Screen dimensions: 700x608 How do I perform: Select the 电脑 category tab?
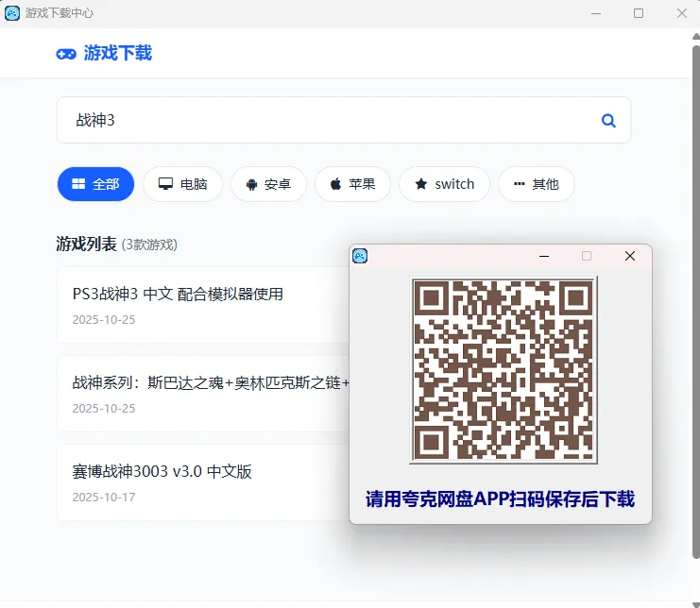(x=183, y=184)
